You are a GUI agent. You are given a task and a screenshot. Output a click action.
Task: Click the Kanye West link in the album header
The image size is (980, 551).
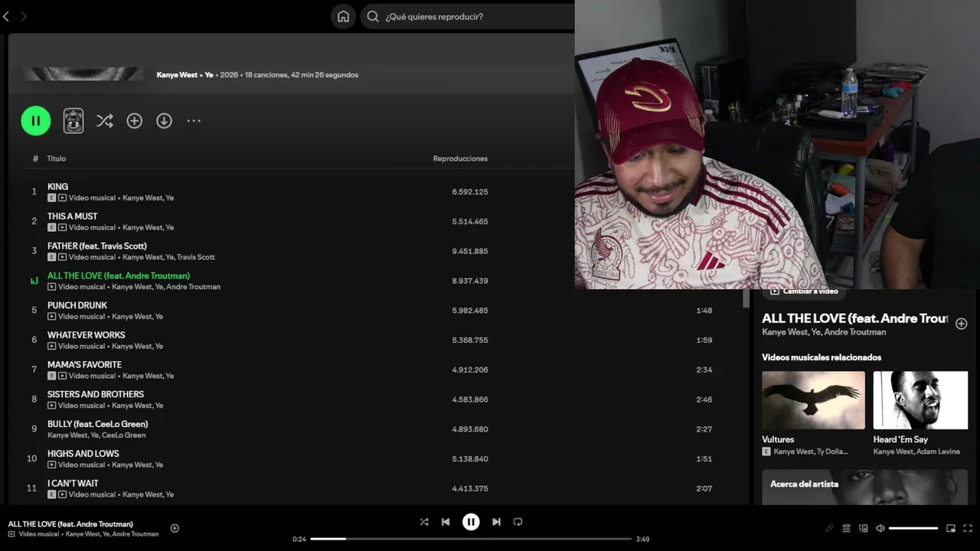coord(177,75)
